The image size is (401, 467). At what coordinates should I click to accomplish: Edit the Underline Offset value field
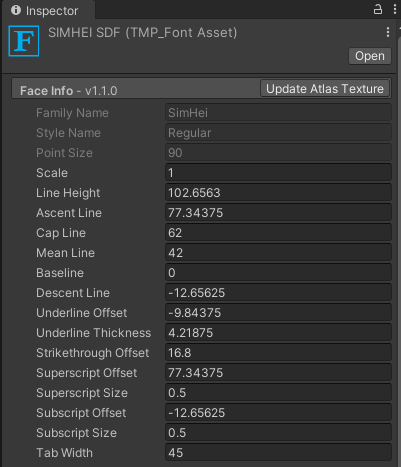278,313
